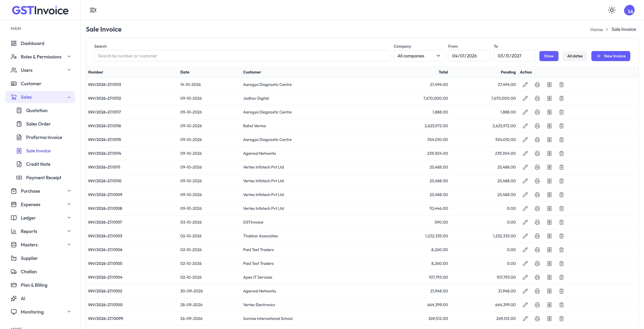
Task: Print invoice INV/2026-27/0114
Action: (537, 153)
